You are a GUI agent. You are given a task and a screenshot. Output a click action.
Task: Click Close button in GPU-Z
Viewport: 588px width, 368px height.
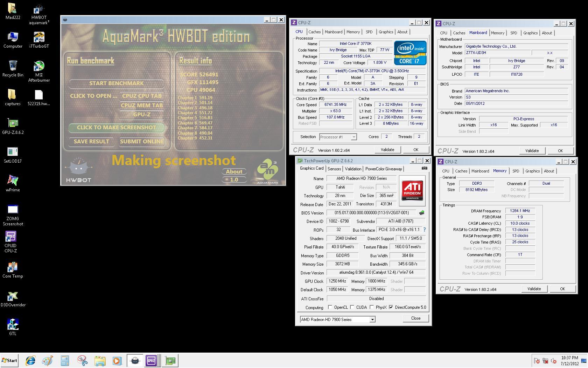point(416,318)
